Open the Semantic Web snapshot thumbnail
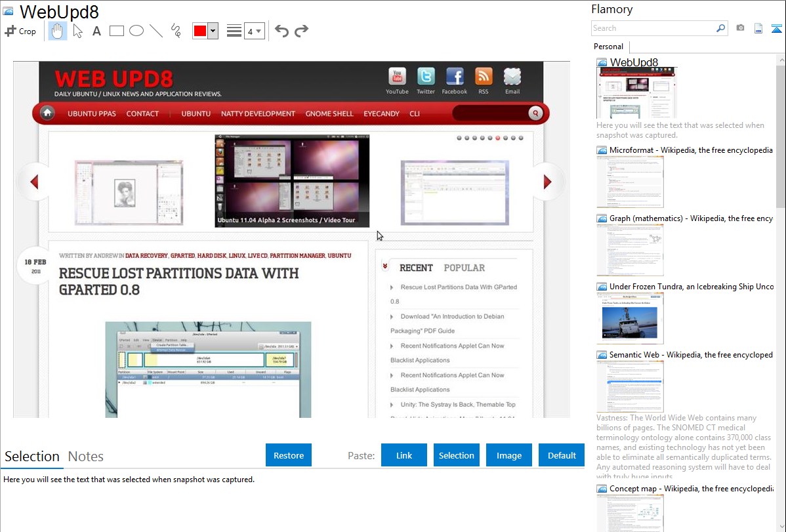The height and width of the screenshot is (532, 786). [630, 386]
